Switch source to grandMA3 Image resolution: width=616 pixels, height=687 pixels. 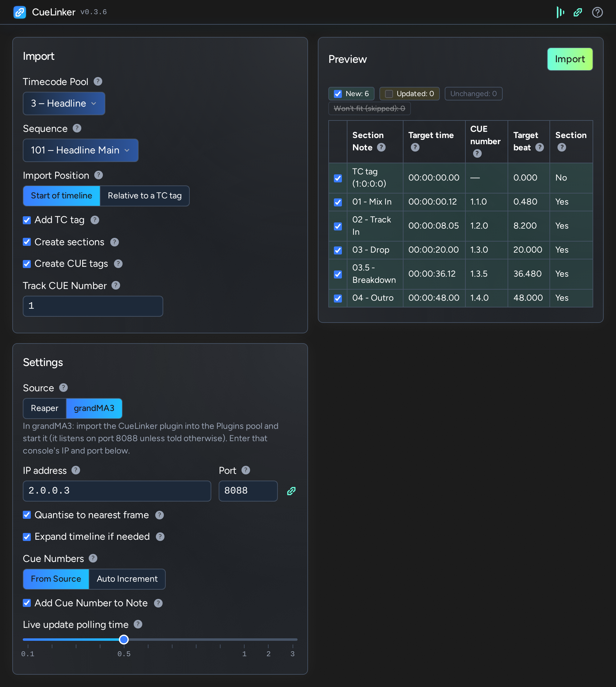coord(94,408)
